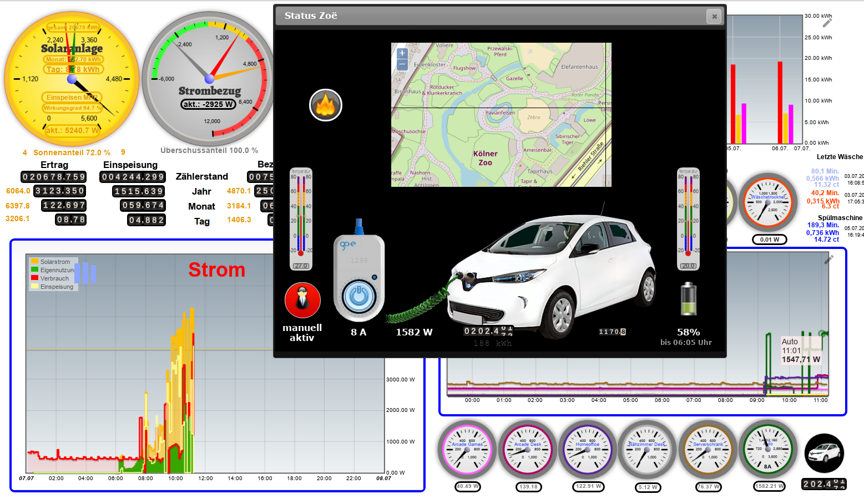Click the flame pre-heating icon
Viewport: 864px width, 504px height.
(x=326, y=105)
